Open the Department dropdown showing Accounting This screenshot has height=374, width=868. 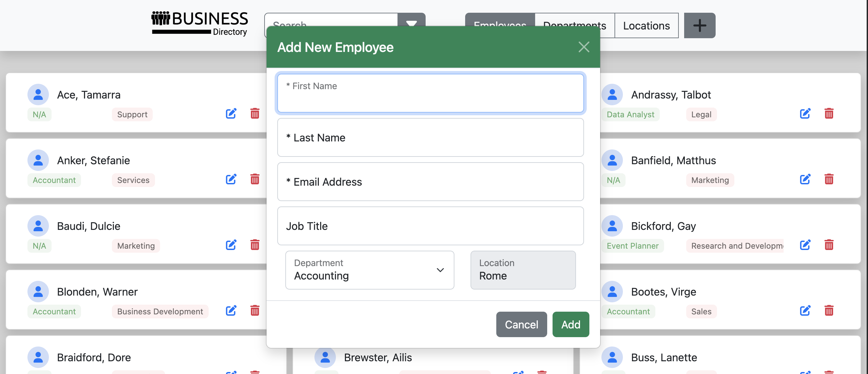point(369,270)
